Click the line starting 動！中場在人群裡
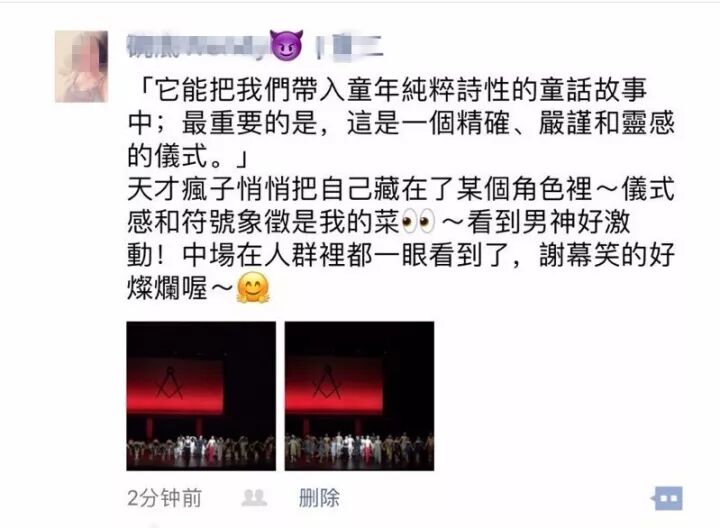720x528 pixels. tap(401, 255)
